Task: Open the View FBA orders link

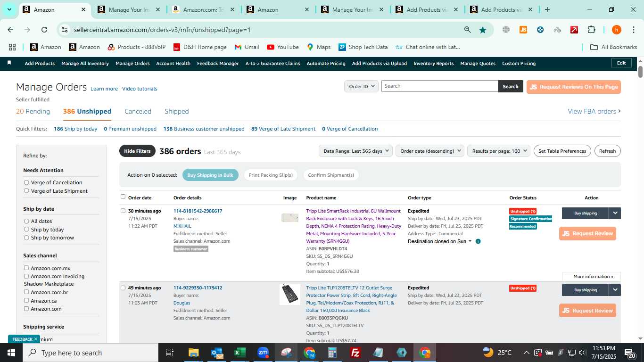Action: click(594, 112)
